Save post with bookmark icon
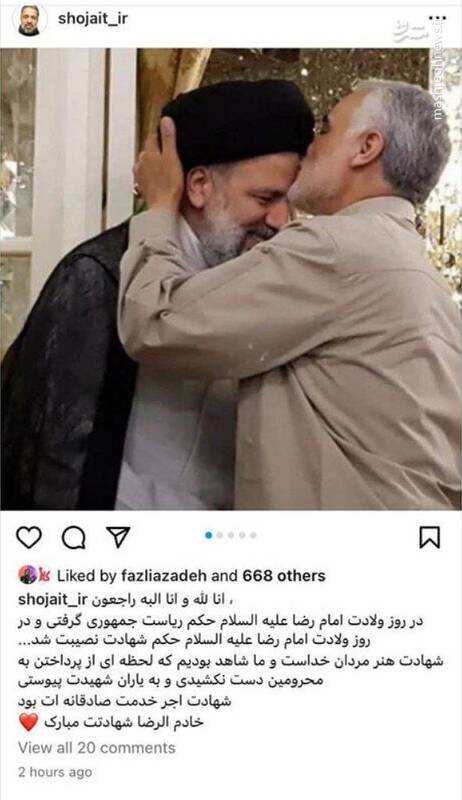The height and width of the screenshot is (800, 462). click(430, 537)
